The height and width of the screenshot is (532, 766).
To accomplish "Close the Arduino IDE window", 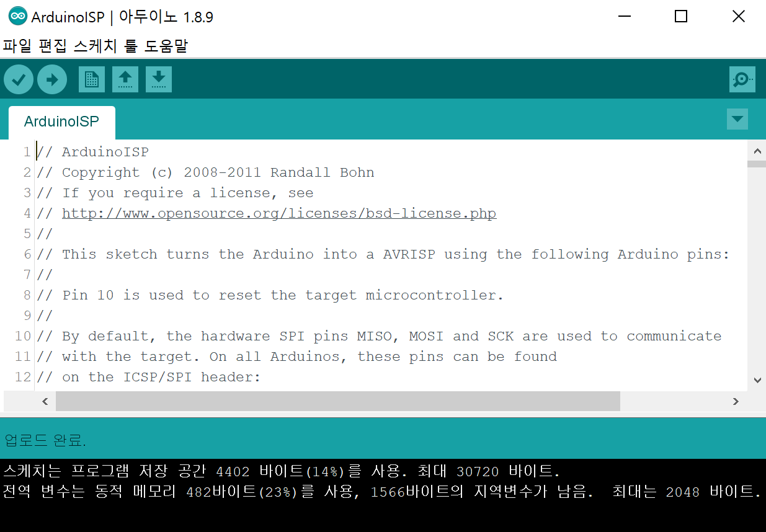I will pyautogui.click(x=738, y=17).
